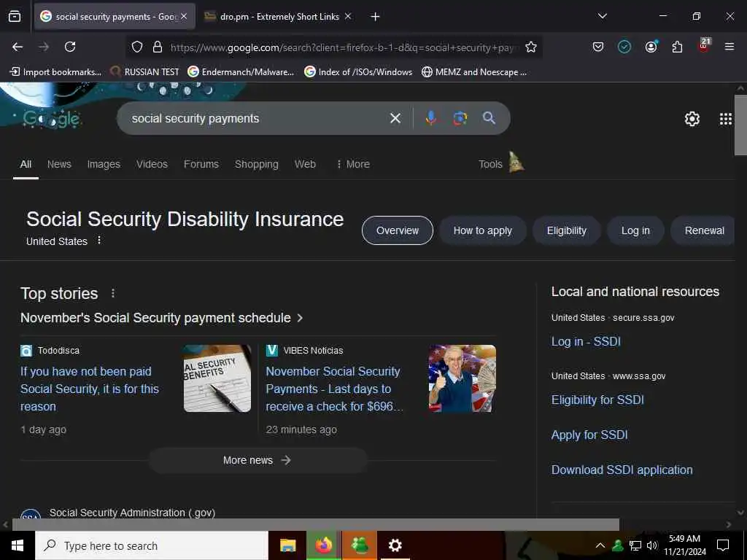Open the Google apps grid icon
The image size is (747, 560).
tap(726, 119)
